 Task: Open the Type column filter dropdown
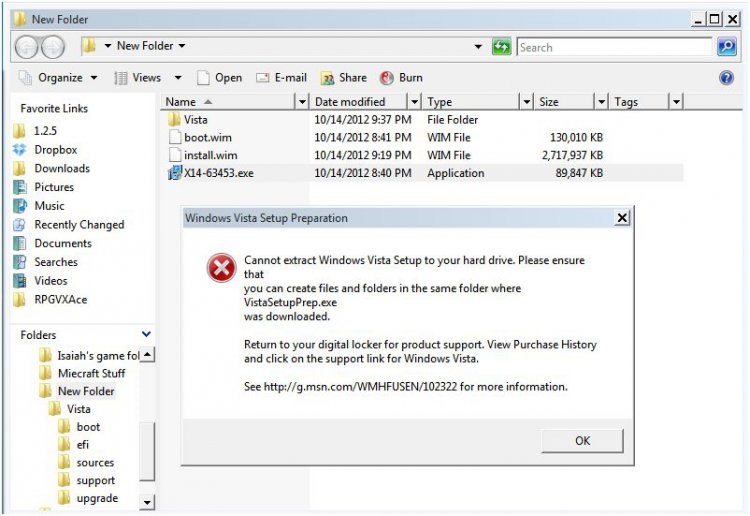tap(526, 102)
